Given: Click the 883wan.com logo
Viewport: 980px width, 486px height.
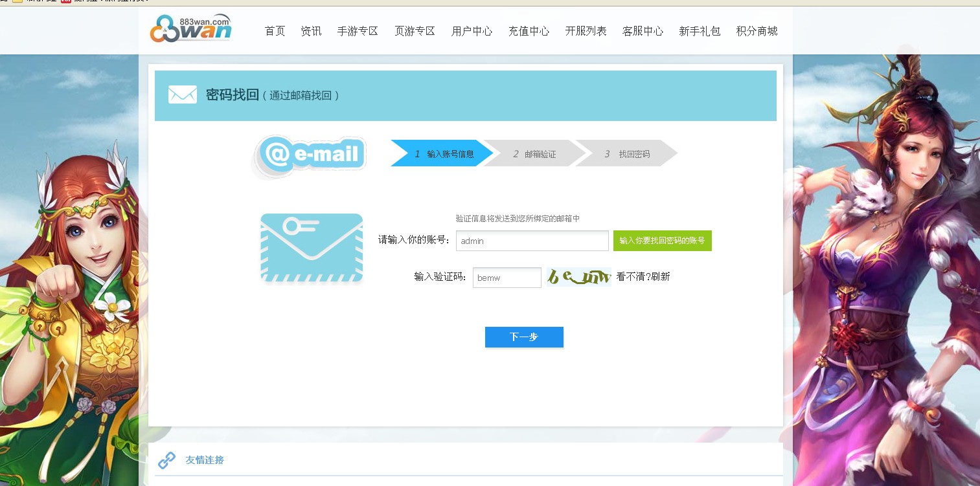Looking at the screenshot, I should pyautogui.click(x=190, y=28).
